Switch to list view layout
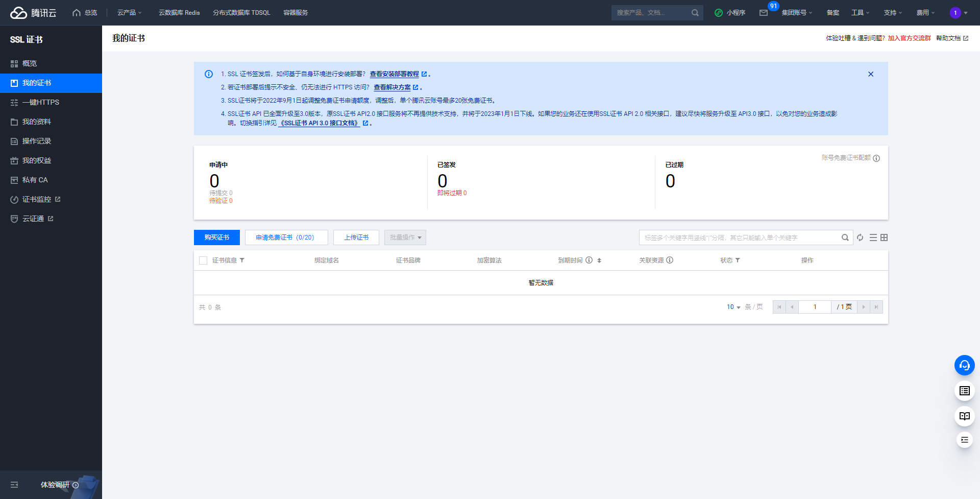The image size is (980, 499). (x=873, y=237)
